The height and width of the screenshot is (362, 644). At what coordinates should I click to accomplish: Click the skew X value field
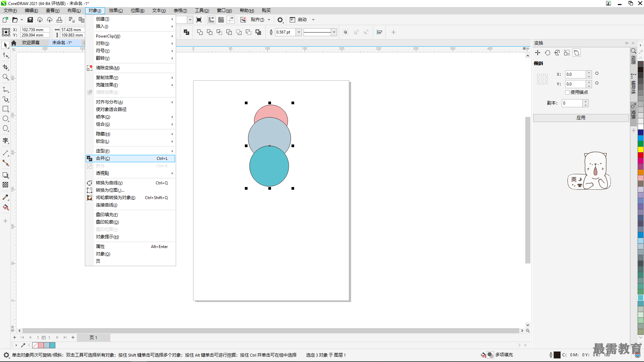tap(576, 74)
